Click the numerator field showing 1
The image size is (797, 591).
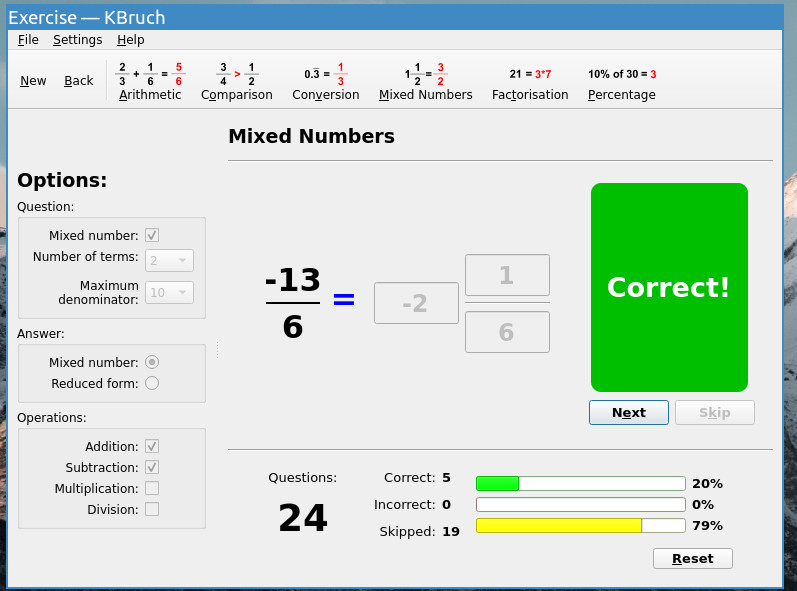point(507,275)
